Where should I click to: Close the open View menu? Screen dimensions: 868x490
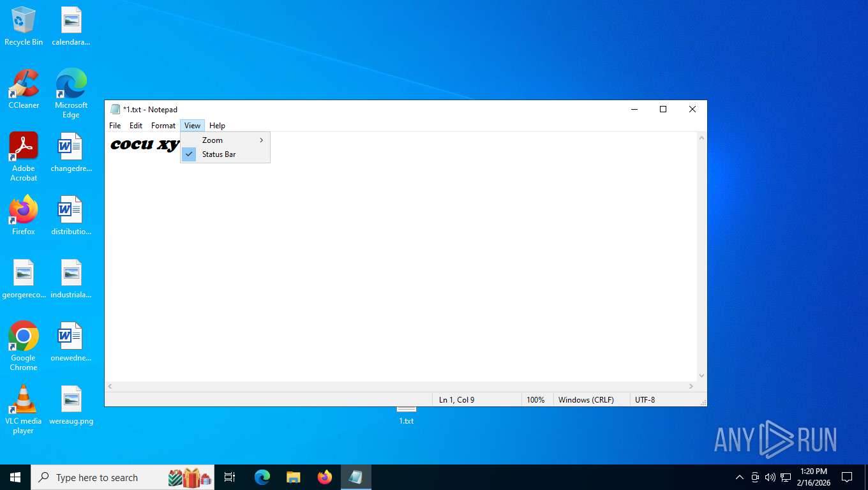[x=192, y=126]
